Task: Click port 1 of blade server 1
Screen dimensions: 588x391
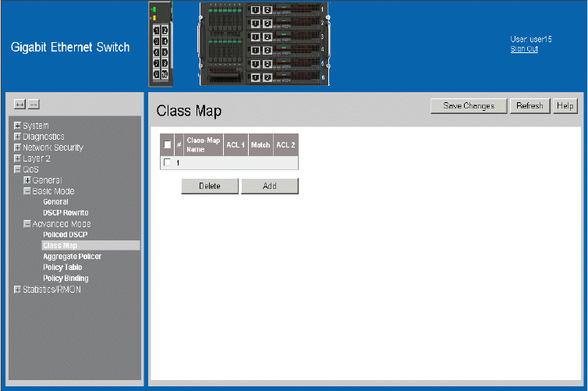Action: tap(255, 9)
